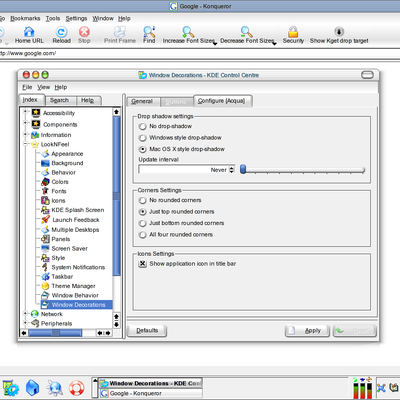Click the Update interval value field

pos(184,170)
